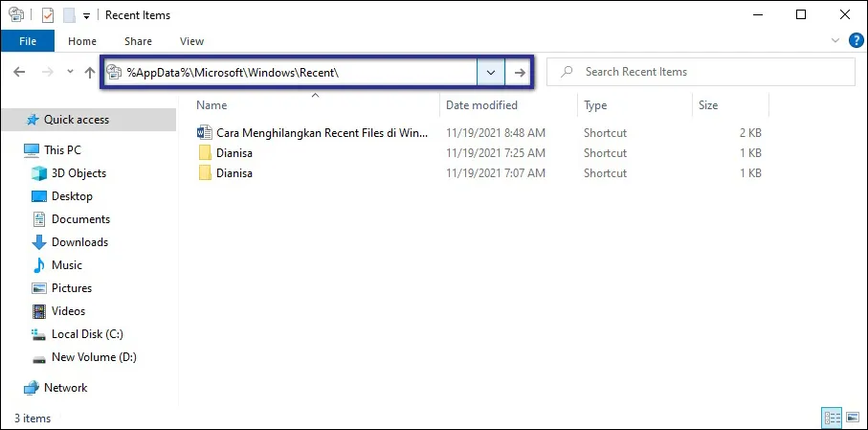Screen dimensions: 868x430
Task: Select the Dianisa folder modified at 7:07 AM
Action: [234, 173]
